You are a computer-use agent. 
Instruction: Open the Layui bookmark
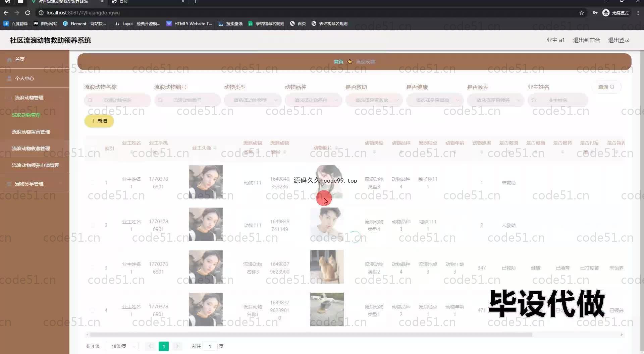[138, 23]
